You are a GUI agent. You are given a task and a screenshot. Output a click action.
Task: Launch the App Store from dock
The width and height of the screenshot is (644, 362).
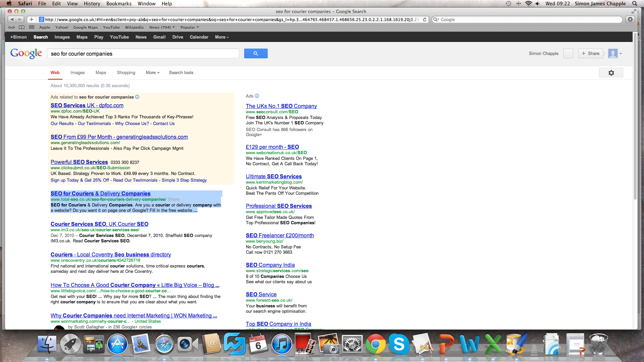pyautogui.click(x=117, y=344)
